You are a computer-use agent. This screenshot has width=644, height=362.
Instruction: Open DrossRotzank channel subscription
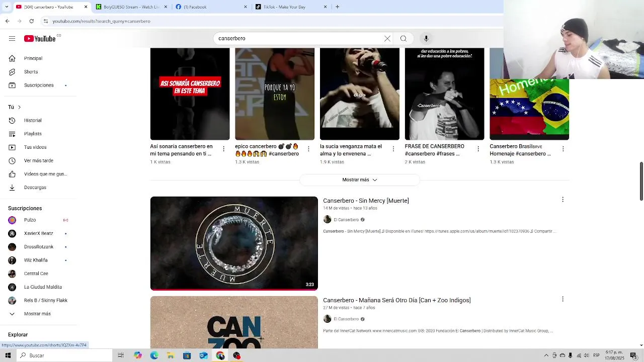[38, 247]
